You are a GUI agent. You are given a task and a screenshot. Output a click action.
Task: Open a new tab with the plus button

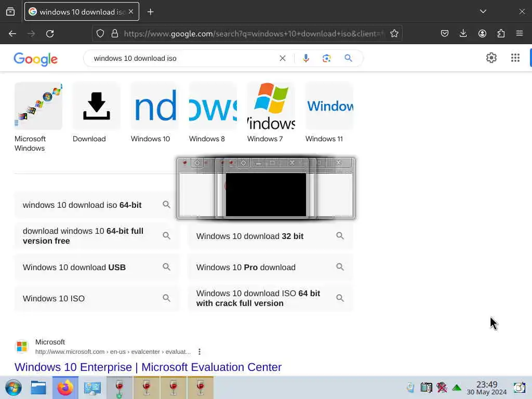(x=150, y=12)
